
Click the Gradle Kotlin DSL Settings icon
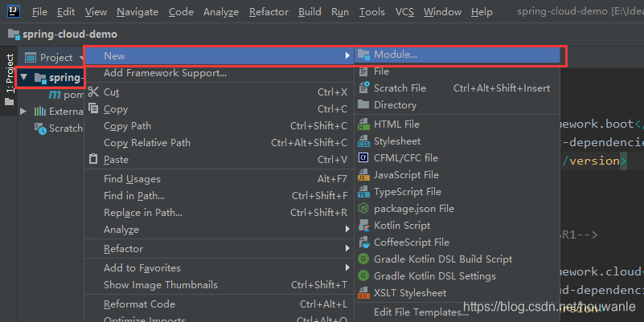pos(363,275)
